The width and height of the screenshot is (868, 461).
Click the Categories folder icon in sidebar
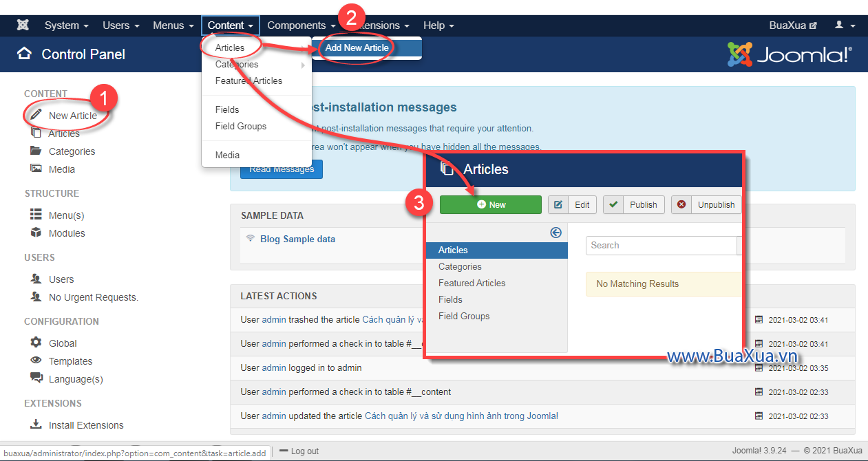36,151
